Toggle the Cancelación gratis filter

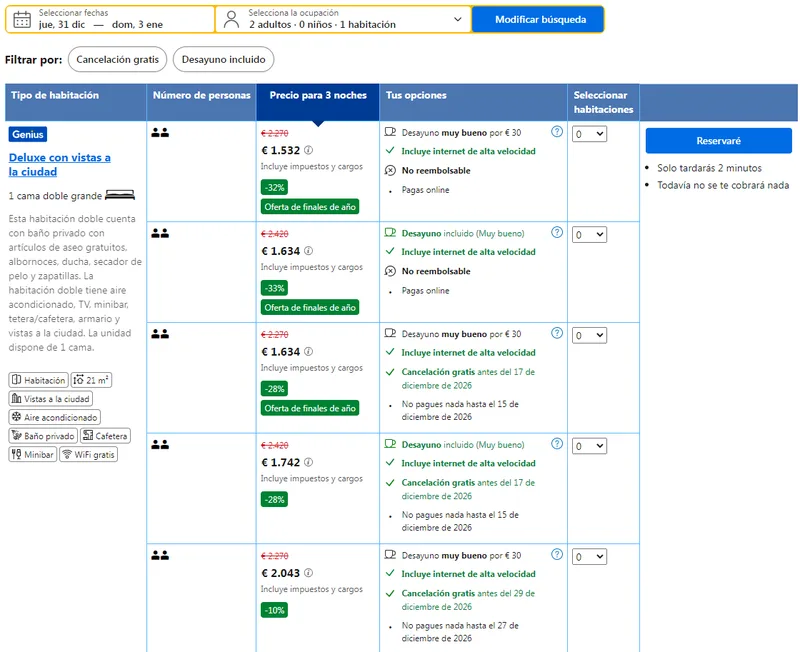[117, 59]
